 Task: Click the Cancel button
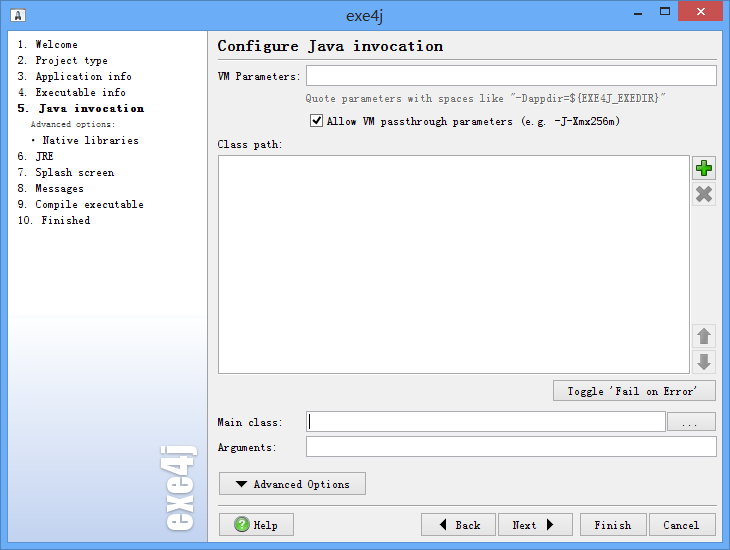point(682,525)
